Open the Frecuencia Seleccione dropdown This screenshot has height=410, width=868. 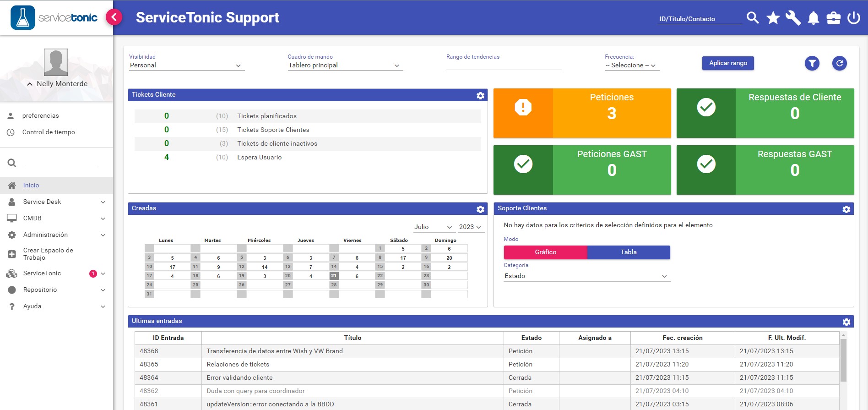(632, 66)
